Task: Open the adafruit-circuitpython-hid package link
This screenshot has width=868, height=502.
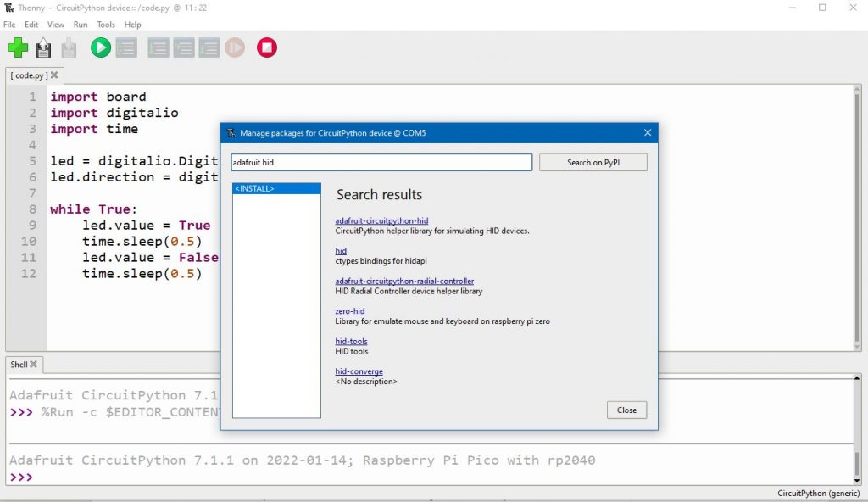Action: click(x=381, y=220)
